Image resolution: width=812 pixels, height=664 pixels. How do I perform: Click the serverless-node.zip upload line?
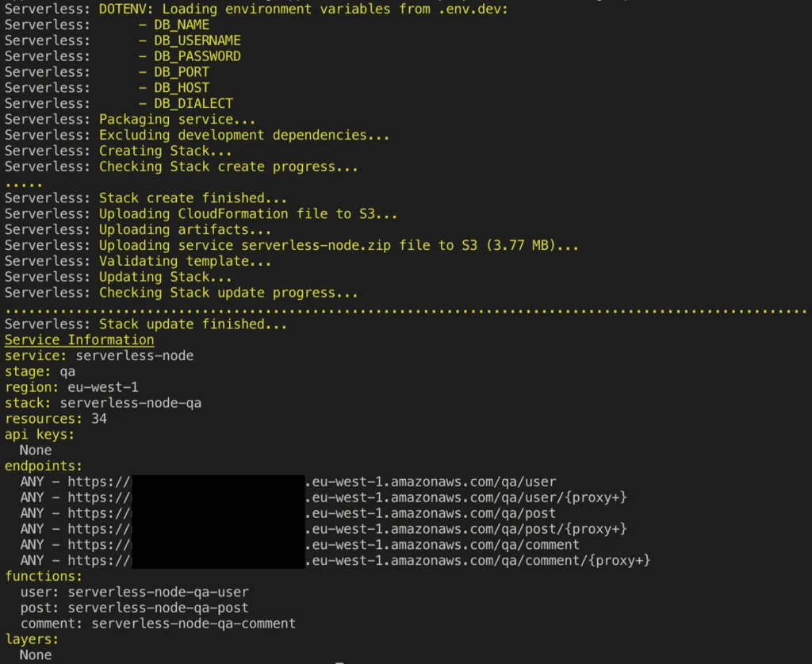(339, 245)
